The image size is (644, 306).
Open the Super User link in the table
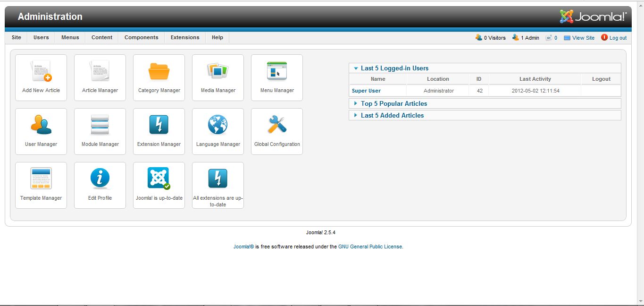click(x=366, y=91)
